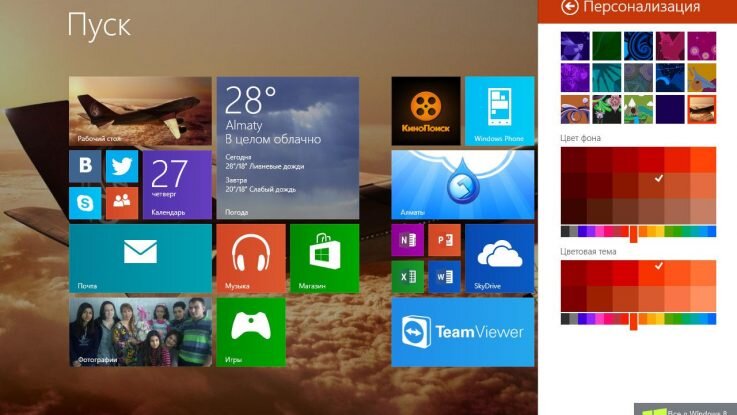The image size is (737, 415).
Task: Launch the Excel tile
Action: pos(408,277)
